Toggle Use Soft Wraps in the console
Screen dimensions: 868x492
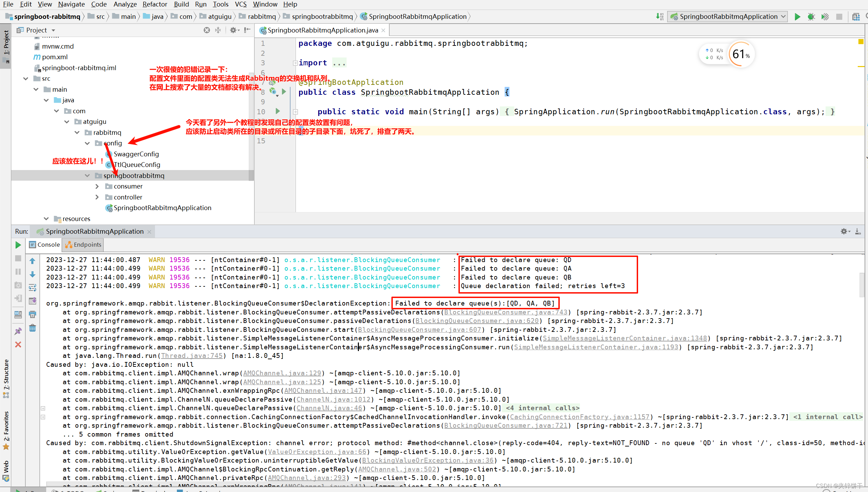tap(33, 288)
